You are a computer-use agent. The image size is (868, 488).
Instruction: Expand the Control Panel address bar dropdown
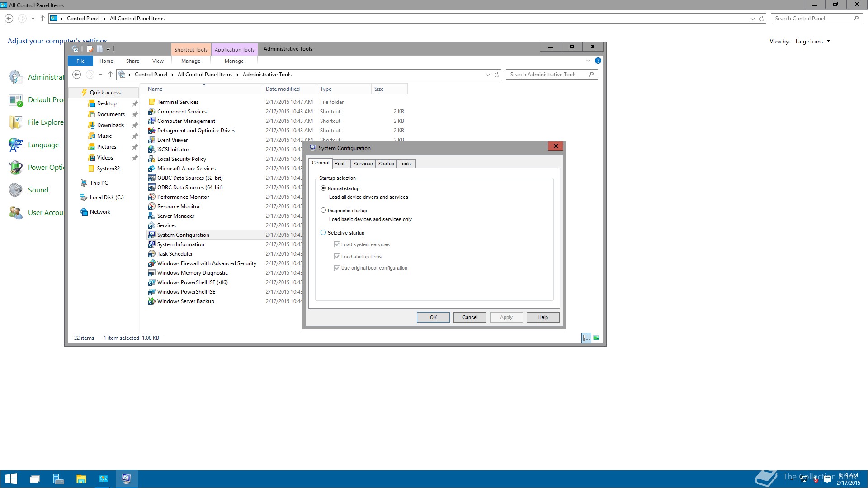click(x=753, y=19)
